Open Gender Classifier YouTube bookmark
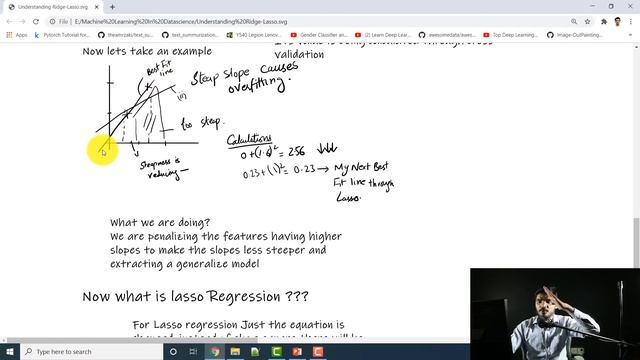The image size is (640, 360). (x=319, y=35)
